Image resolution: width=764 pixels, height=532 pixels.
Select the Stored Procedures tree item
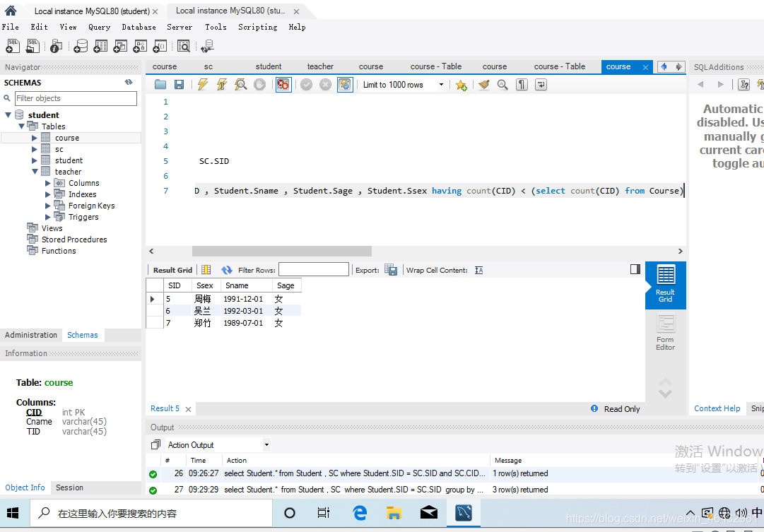pos(74,240)
